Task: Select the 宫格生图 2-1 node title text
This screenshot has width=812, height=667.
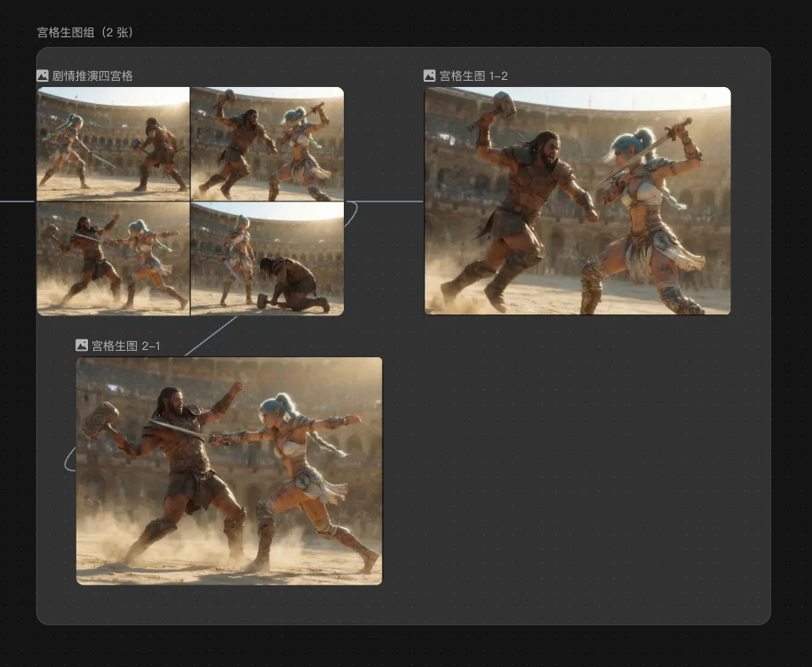Action: tap(126, 345)
